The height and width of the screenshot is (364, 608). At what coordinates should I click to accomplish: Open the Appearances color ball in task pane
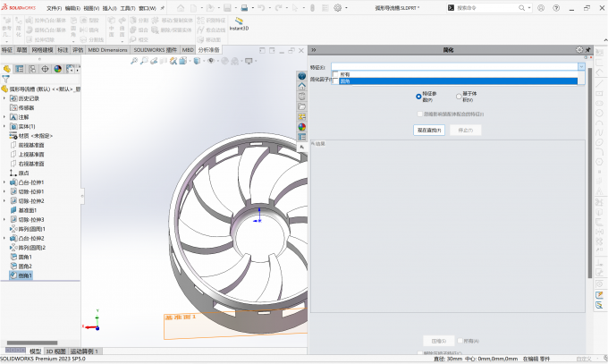click(301, 126)
